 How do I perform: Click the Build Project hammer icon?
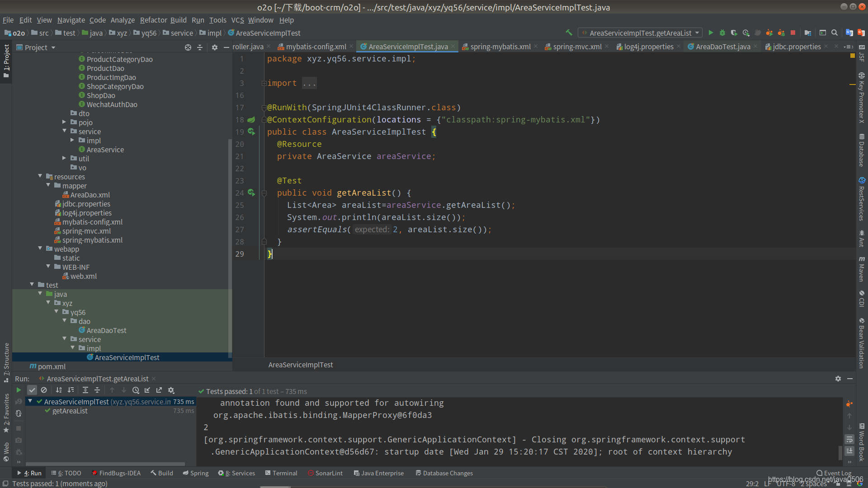point(569,33)
